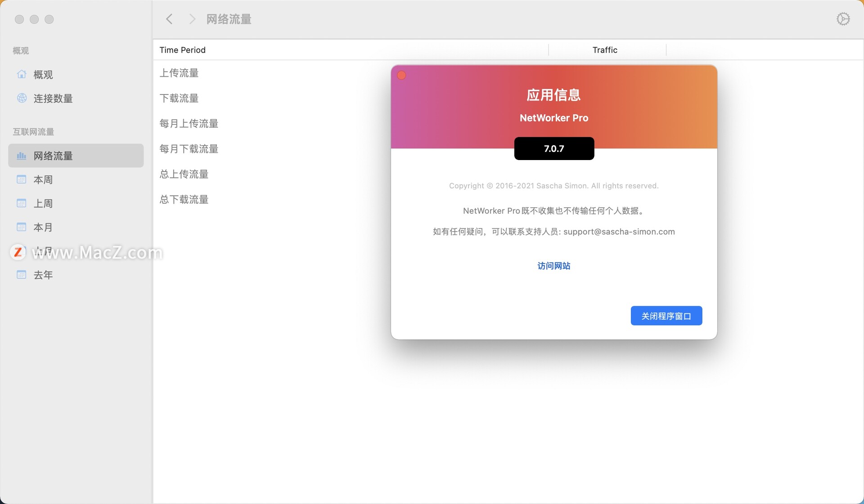
Task: Click the NetWorker Pro title in dialog
Action: [554, 118]
